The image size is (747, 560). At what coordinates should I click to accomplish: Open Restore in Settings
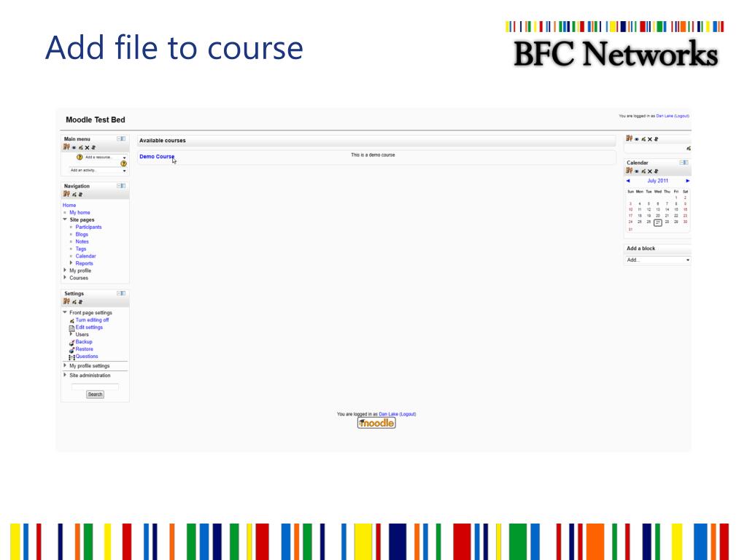click(85, 349)
